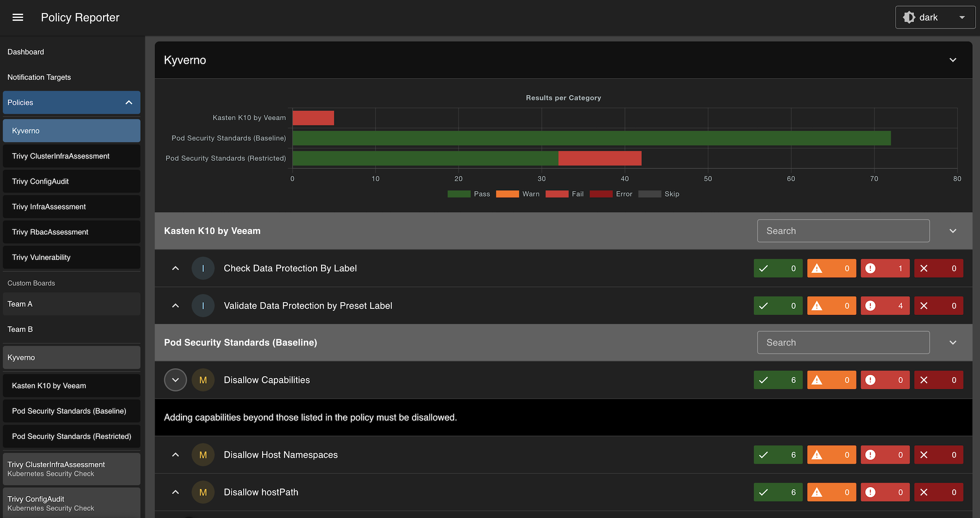Click the theme toggle dark mode icon
Image resolution: width=980 pixels, height=518 pixels.
click(909, 18)
